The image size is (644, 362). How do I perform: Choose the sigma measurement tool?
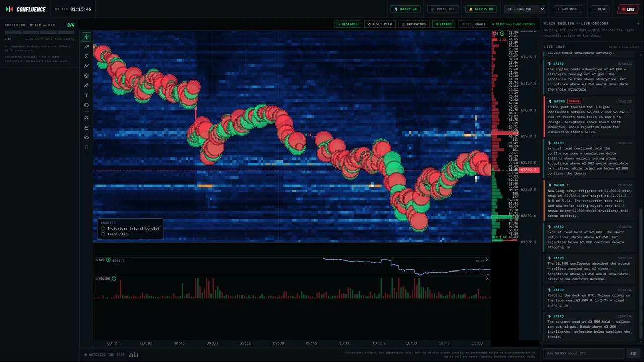click(86, 56)
